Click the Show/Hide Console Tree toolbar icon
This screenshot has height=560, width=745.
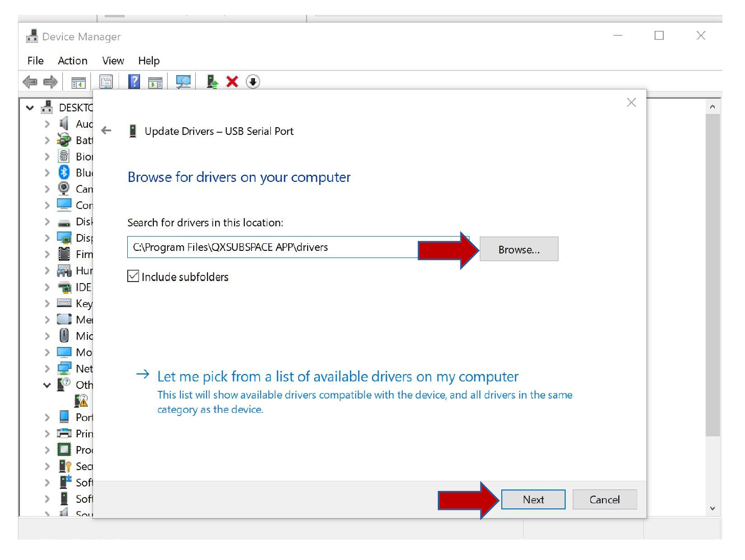(x=77, y=82)
